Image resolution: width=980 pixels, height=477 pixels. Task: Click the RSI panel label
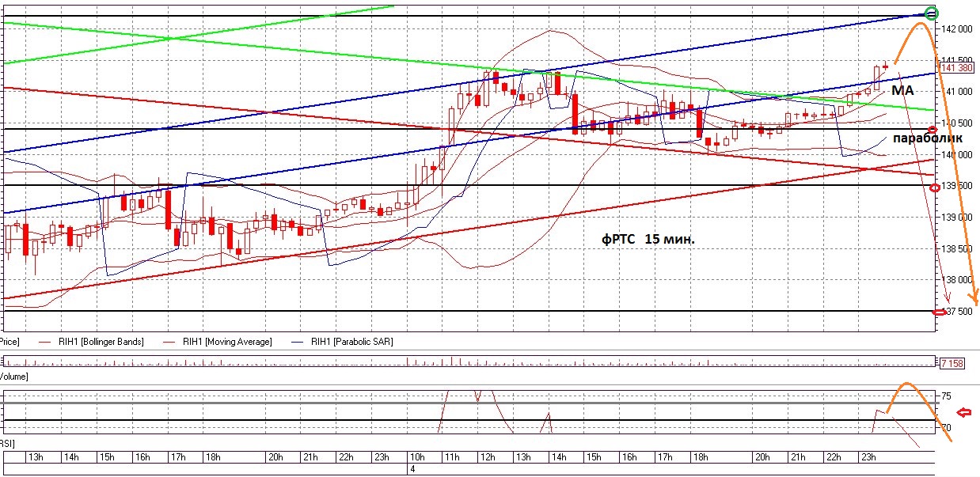pyautogui.click(x=8, y=444)
